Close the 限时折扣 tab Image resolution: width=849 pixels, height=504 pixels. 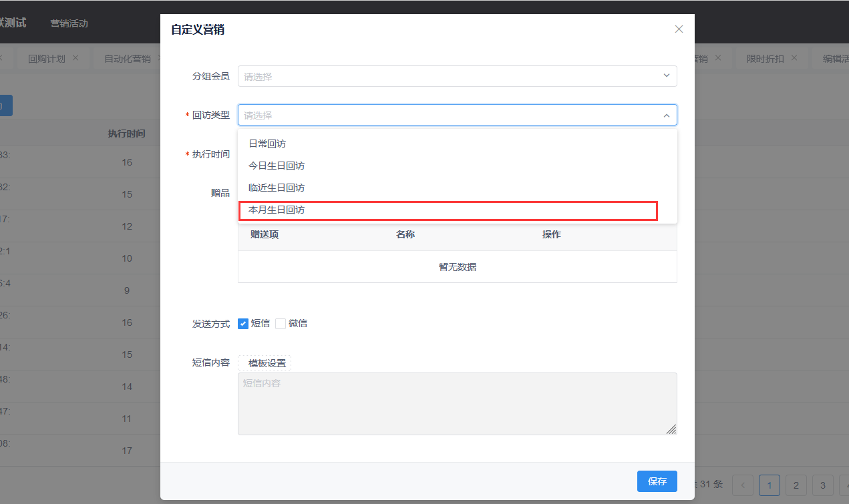click(x=794, y=58)
